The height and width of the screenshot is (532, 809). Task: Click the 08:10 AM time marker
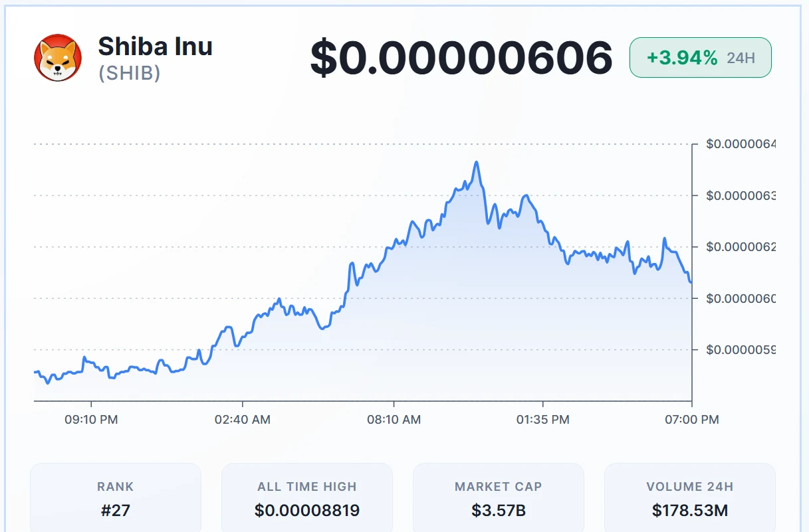pyautogui.click(x=396, y=420)
